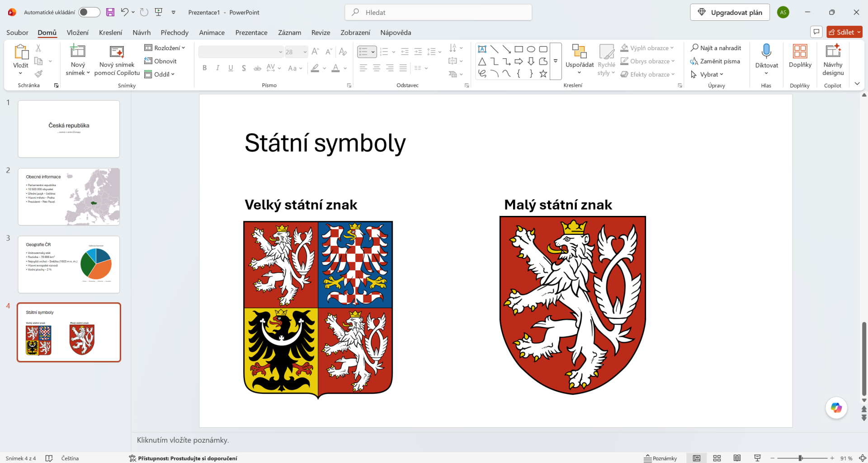
Task: Center align the paragraph text
Action: [x=377, y=68]
